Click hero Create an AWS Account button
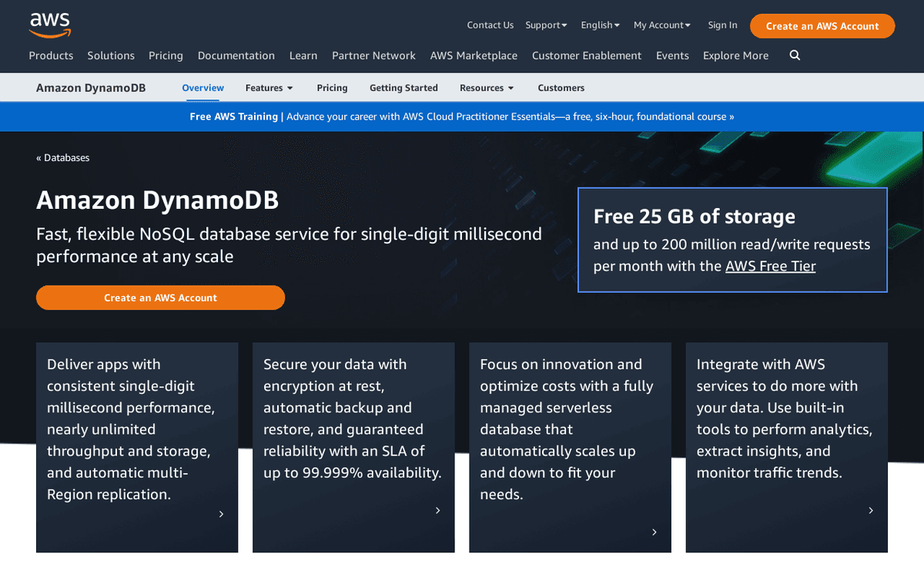Image resolution: width=924 pixels, height=578 pixels. pos(160,297)
